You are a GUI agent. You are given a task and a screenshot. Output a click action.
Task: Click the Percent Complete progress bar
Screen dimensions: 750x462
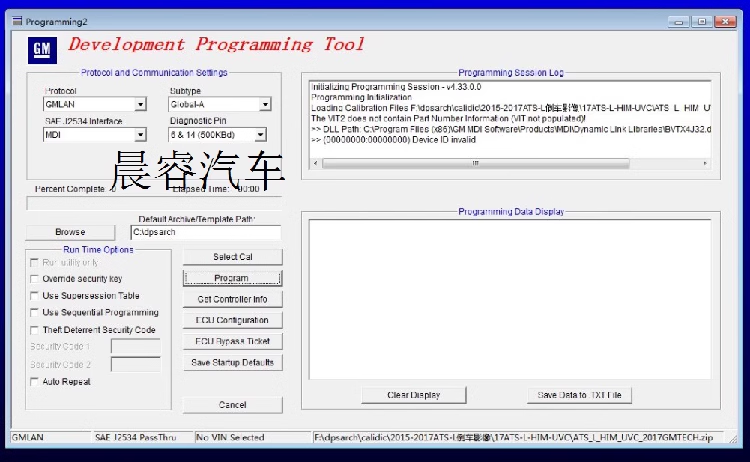[154, 204]
